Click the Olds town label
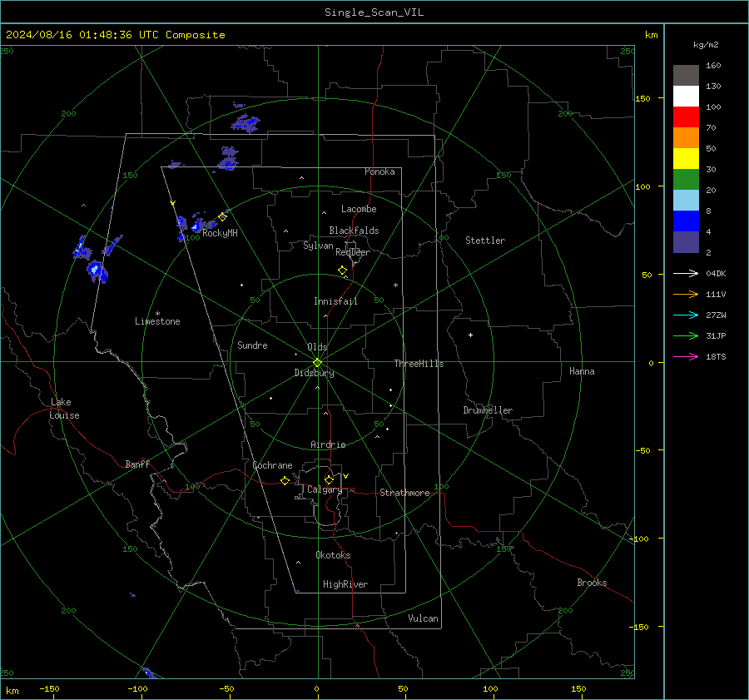The width and height of the screenshot is (749, 700). click(317, 347)
